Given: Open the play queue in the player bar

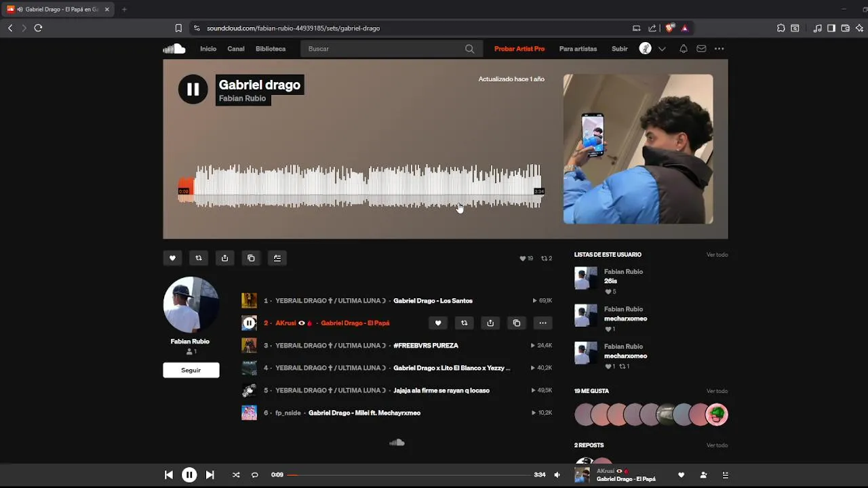Looking at the screenshot, I should pyautogui.click(x=725, y=475).
